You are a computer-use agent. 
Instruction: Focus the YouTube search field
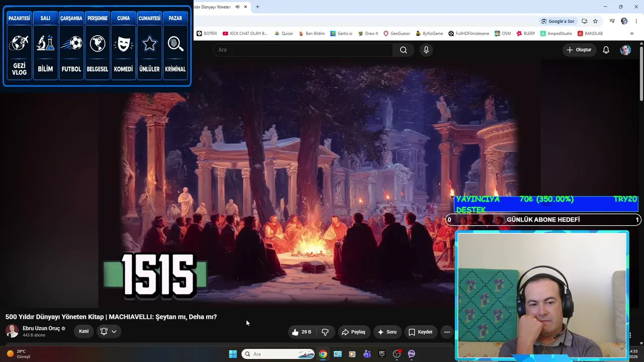click(303, 50)
